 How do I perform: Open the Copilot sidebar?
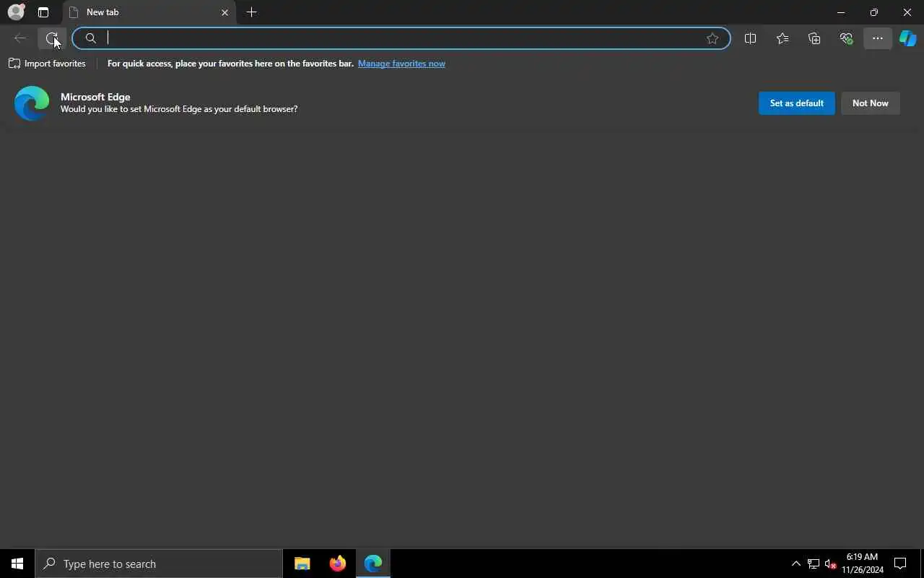click(908, 38)
